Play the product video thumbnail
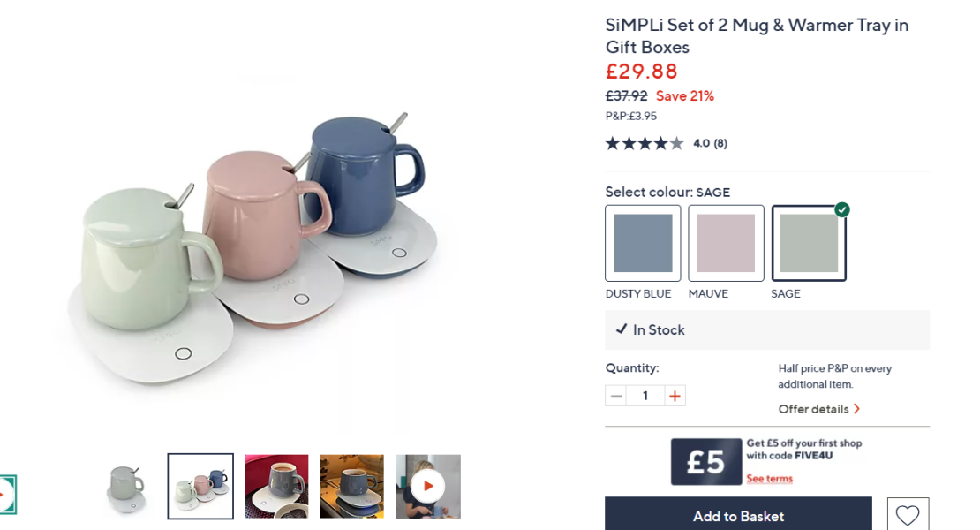This screenshot has width=980, height=530. pos(428,486)
